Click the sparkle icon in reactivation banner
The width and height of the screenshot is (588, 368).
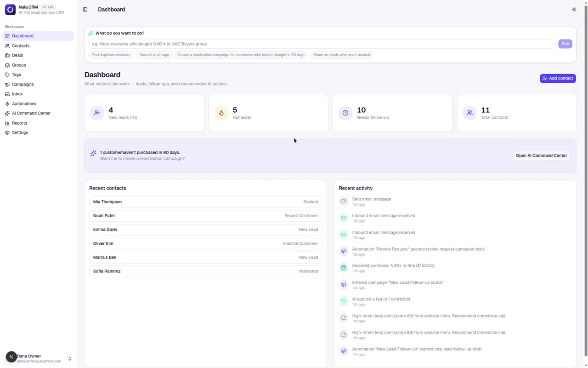click(x=93, y=154)
